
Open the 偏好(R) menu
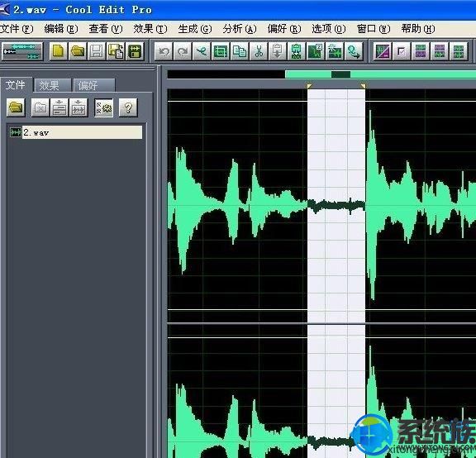(284, 29)
